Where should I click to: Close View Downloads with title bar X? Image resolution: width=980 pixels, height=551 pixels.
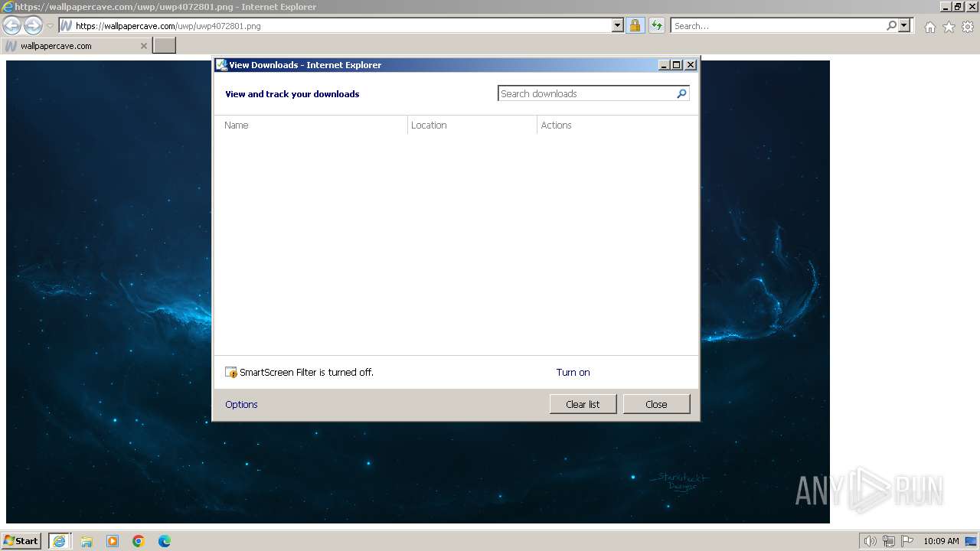coord(691,65)
